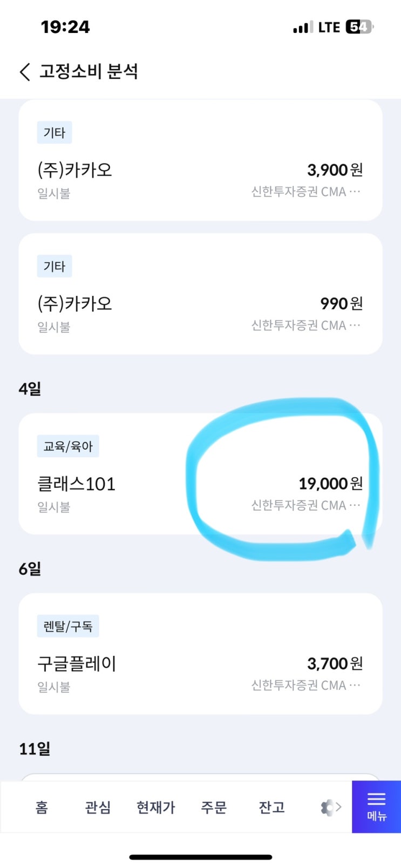Open the 관심 tab
401x868 pixels.
point(98,808)
